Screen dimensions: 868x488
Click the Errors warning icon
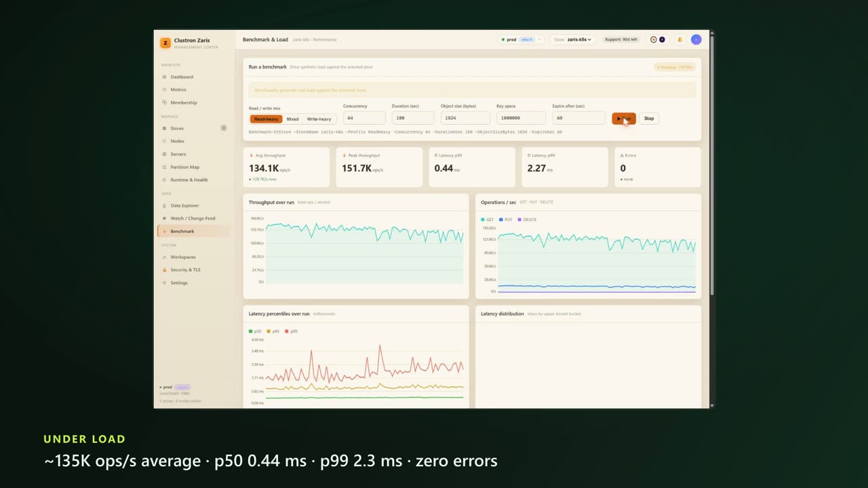(x=623, y=155)
